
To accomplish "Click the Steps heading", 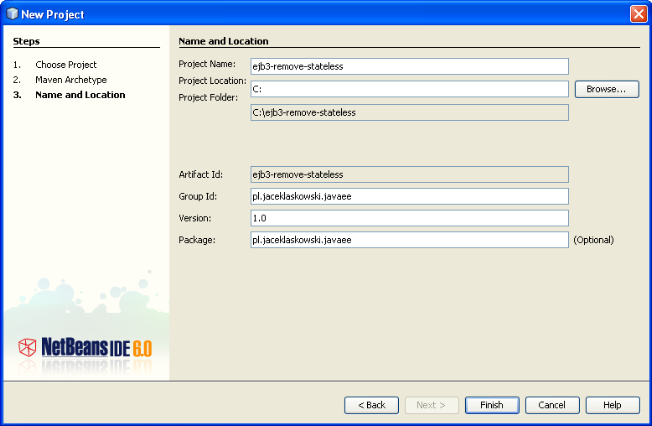I will [x=26, y=41].
